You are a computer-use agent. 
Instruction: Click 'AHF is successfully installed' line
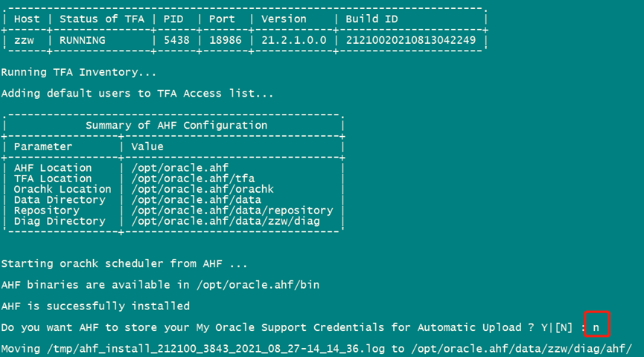(95, 306)
